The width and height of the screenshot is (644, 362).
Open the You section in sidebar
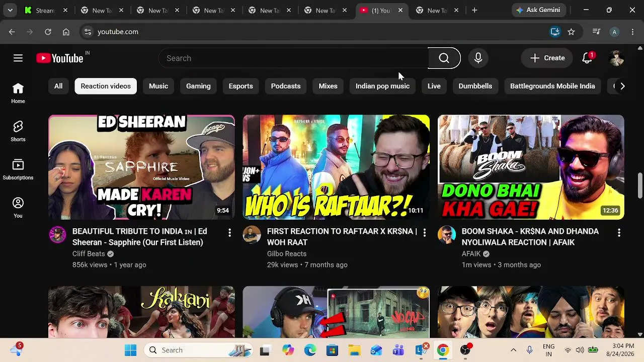[18, 208]
